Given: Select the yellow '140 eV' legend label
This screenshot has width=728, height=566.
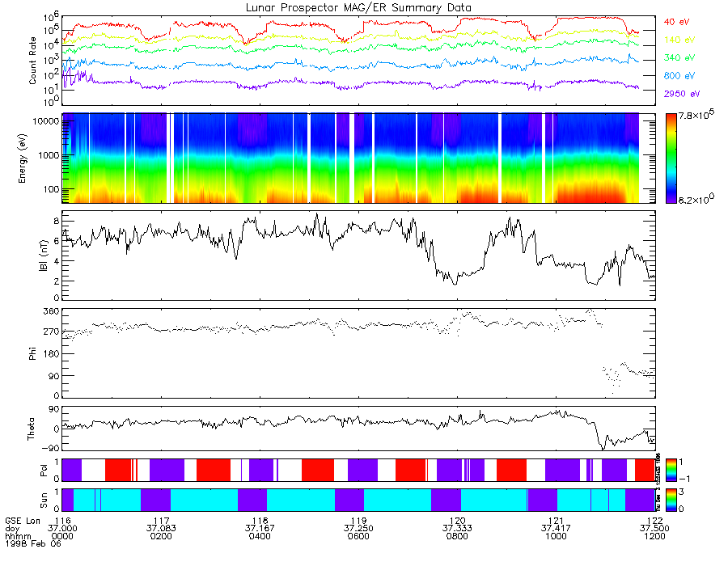Looking at the screenshot, I should (x=679, y=40).
